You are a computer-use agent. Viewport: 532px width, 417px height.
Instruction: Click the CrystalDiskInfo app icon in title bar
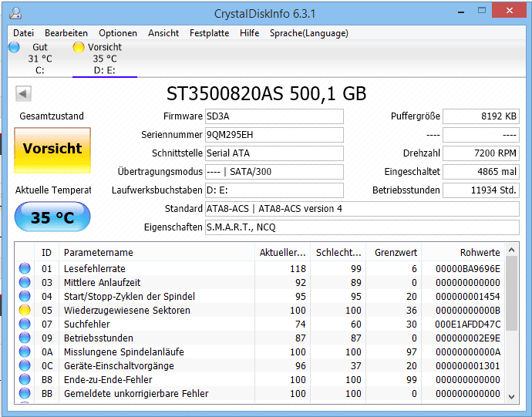click(x=15, y=13)
